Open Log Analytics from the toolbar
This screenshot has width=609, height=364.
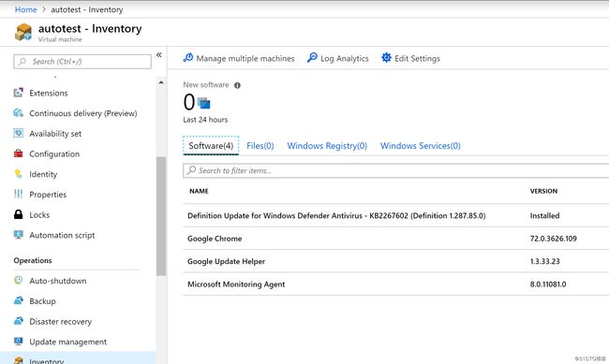(x=338, y=58)
